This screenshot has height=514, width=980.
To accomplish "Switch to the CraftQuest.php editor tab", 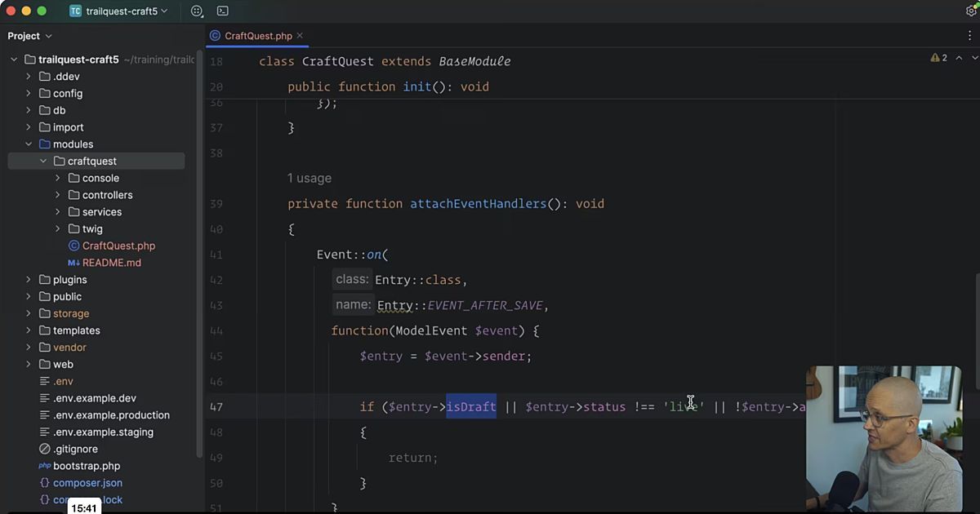I will click(x=256, y=36).
